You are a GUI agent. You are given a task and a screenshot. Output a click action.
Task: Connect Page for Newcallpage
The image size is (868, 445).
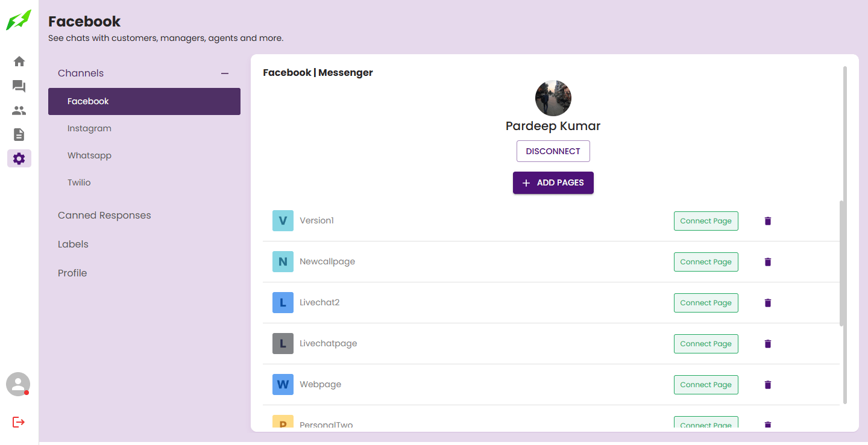pyautogui.click(x=706, y=262)
